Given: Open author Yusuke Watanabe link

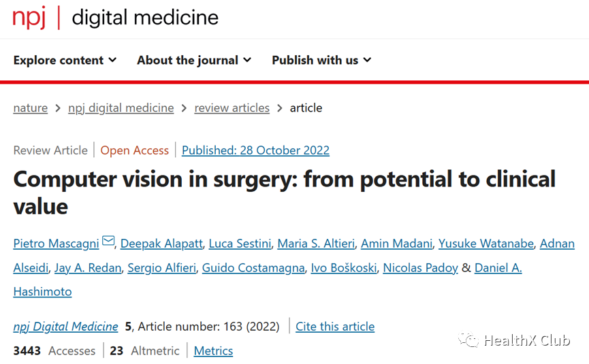Looking at the screenshot, I should click(486, 244).
